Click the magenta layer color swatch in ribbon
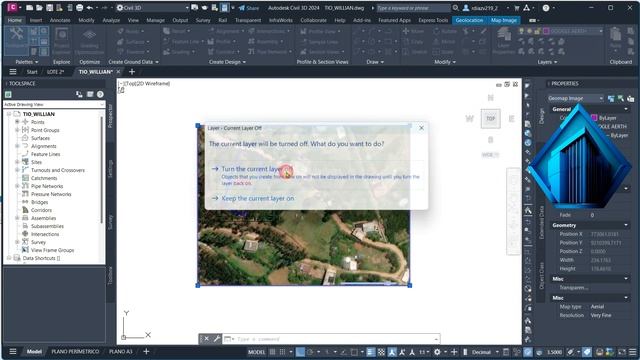This screenshot has height=360, width=640. [x=546, y=31]
